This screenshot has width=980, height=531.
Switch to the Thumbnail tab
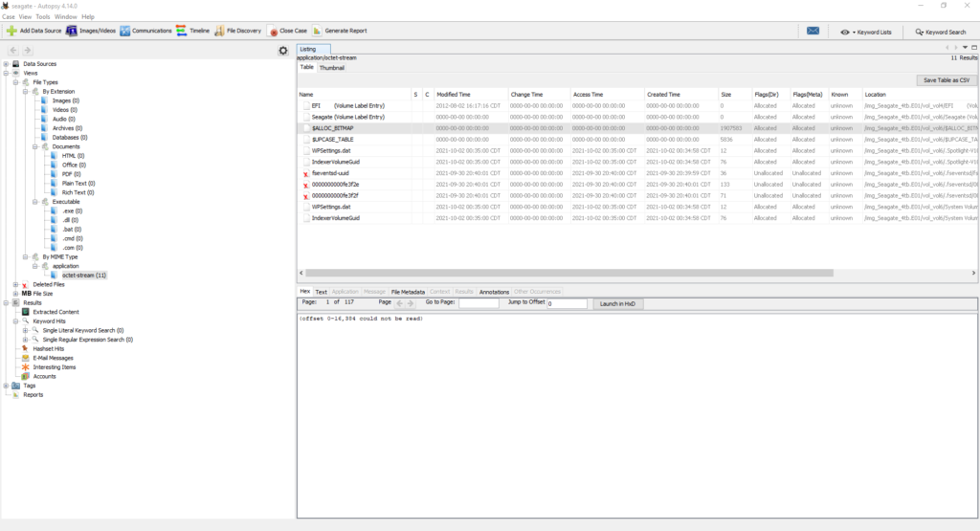(332, 68)
